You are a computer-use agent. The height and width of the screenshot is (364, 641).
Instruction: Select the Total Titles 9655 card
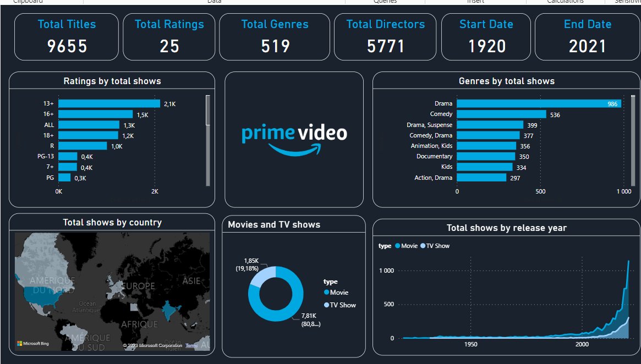coord(67,37)
